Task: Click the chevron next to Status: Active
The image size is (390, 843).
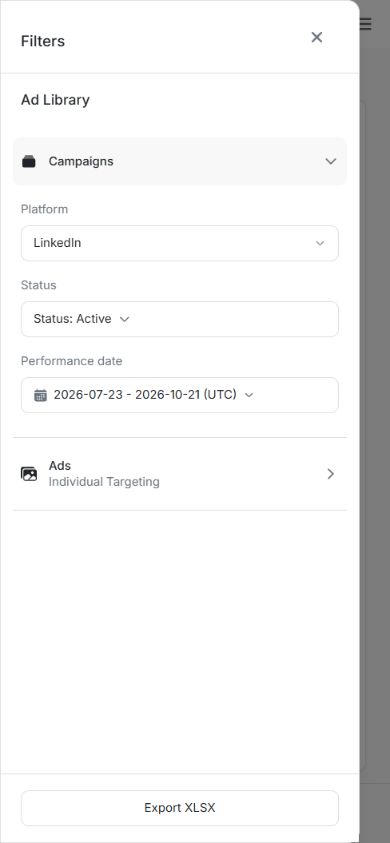Action: (124, 319)
